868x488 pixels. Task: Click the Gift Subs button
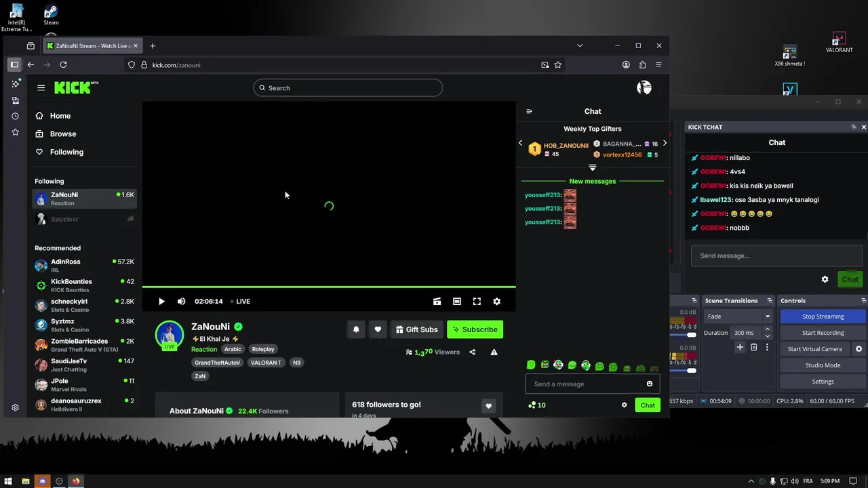click(417, 329)
